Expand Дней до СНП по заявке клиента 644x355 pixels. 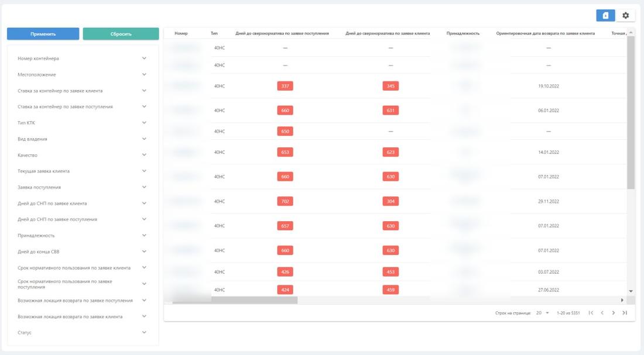(82, 204)
